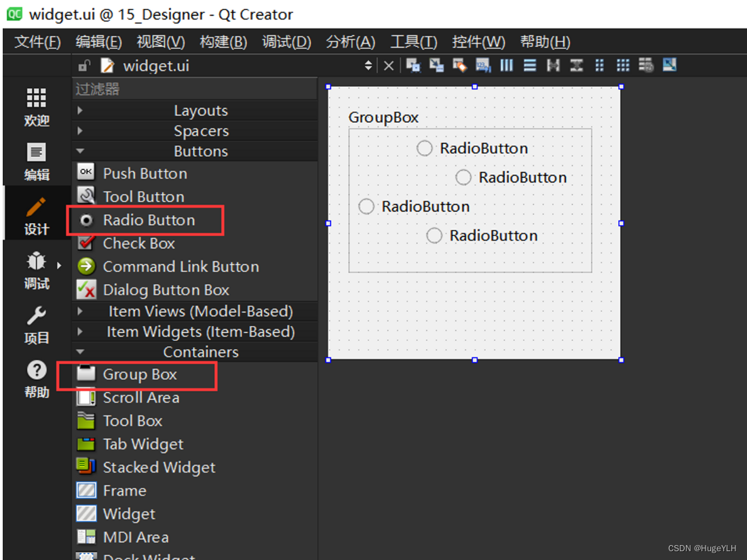
Task: Apply the Lay Out Horizontally icon
Action: click(x=506, y=65)
